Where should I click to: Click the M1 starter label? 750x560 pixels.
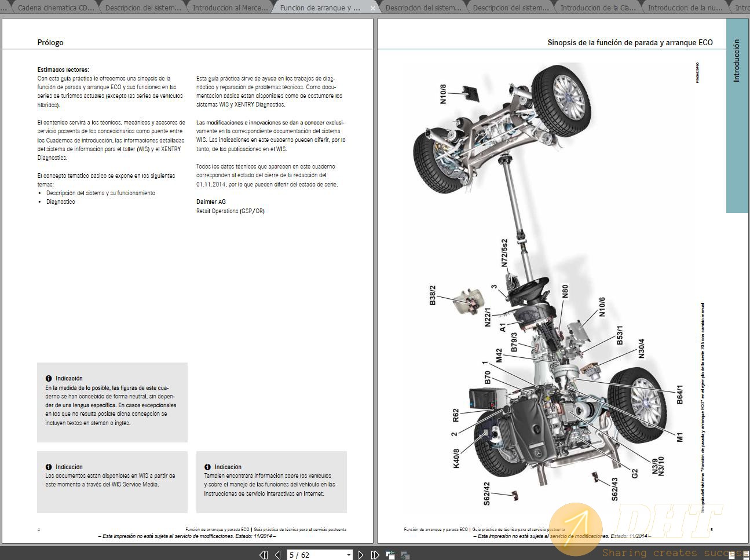[x=680, y=437]
